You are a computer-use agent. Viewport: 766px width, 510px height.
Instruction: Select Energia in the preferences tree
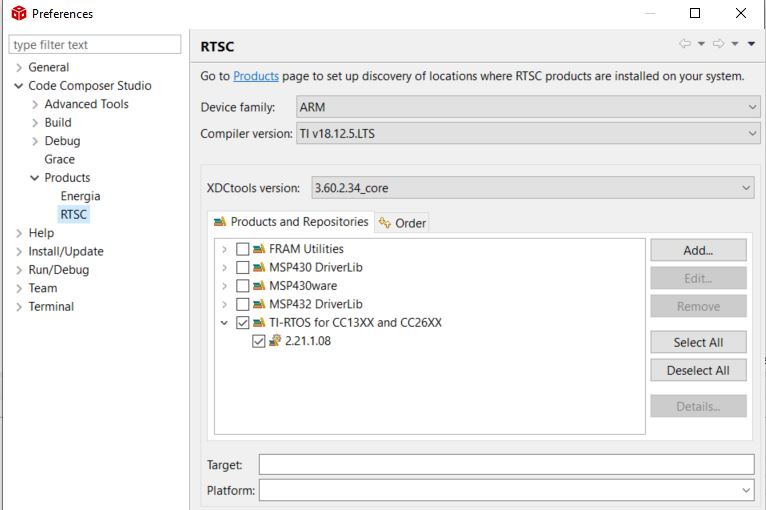(x=80, y=196)
